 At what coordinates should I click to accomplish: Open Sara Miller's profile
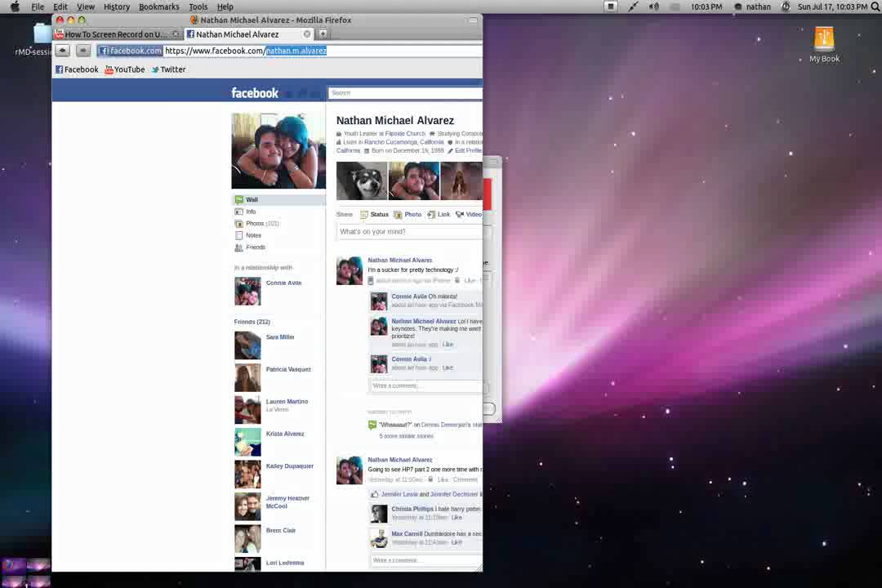[280, 337]
